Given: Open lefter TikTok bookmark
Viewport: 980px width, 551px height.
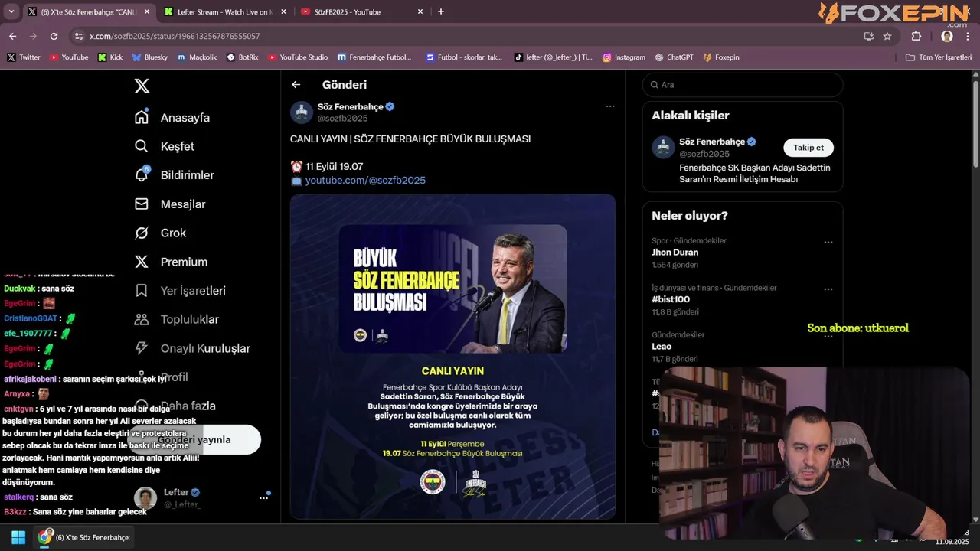Looking at the screenshot, I should 552,57.
